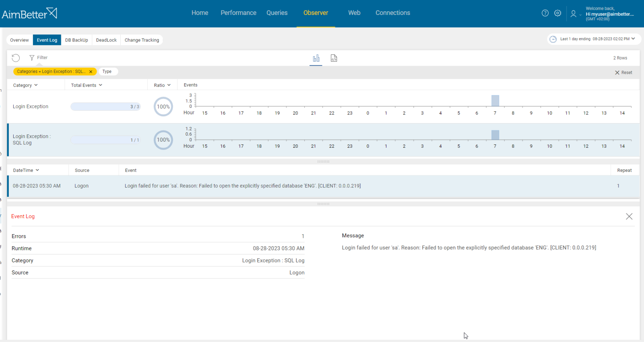Click the Filter funnel icon

pyautogui.click(x=32, y=58)
